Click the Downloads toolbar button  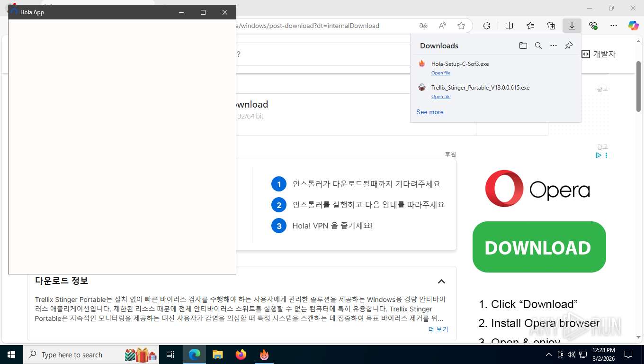pyautogui.click(x=572, y=26)
